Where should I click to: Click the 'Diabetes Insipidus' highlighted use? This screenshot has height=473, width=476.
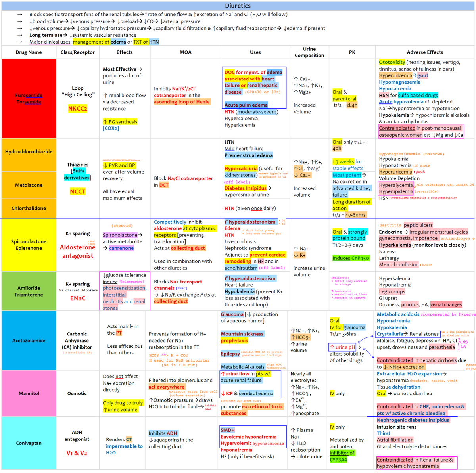(246, 188)
